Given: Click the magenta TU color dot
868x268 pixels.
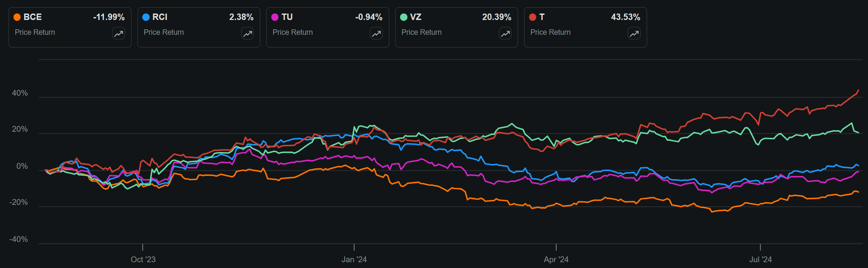Looking at the screenshot, I should (275, 17).
